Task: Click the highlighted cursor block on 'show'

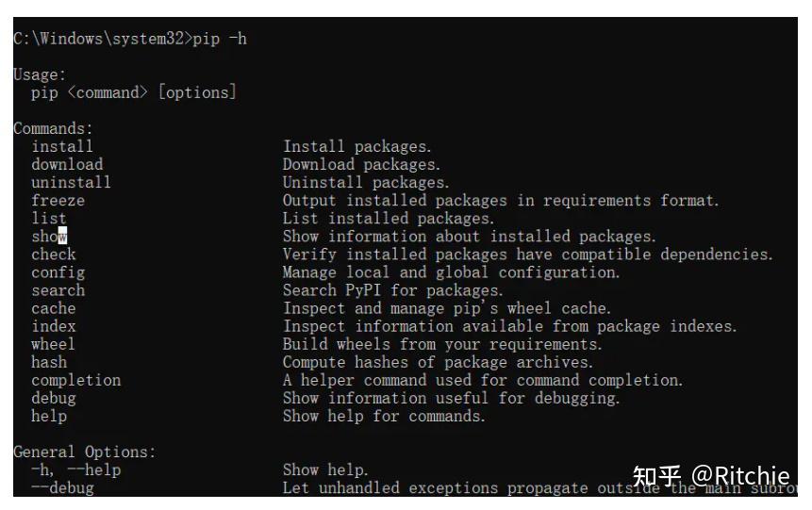Action: coord(62,236)
